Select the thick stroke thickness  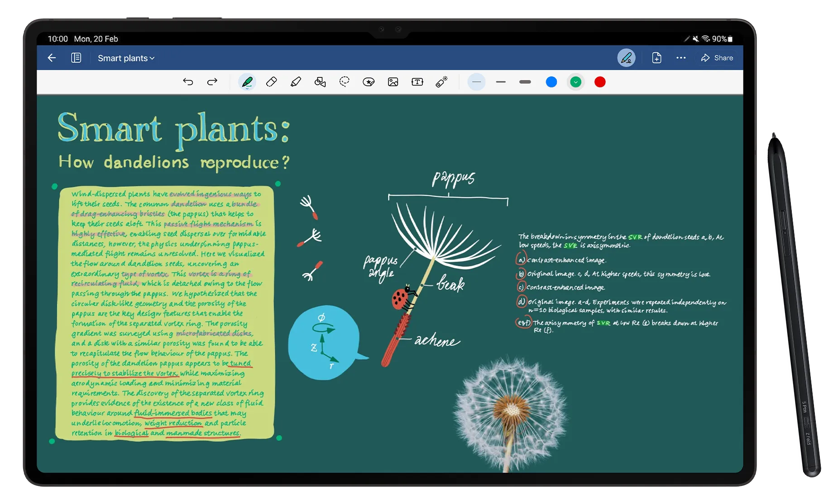tap(525, 82)
